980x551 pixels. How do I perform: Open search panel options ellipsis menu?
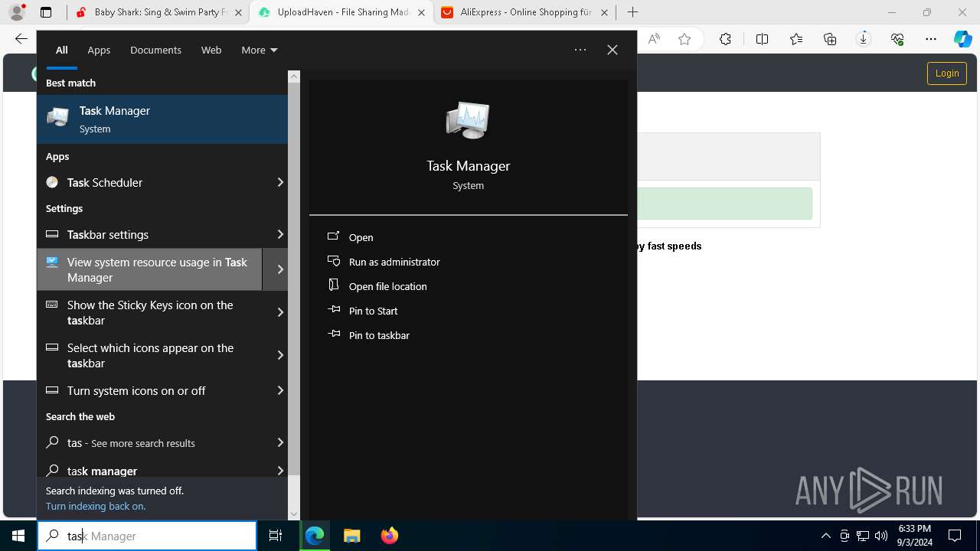tap(580, 50)
